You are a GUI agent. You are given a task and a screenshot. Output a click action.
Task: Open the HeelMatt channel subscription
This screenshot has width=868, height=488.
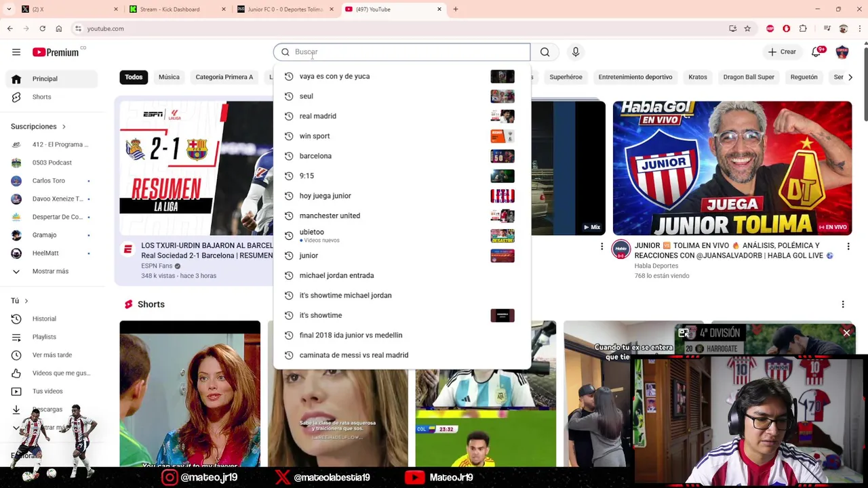tap(52, 253)
